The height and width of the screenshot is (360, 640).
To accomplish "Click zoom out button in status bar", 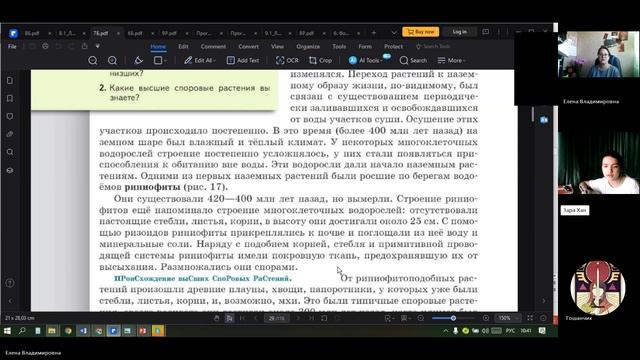I will click(421, 318).
